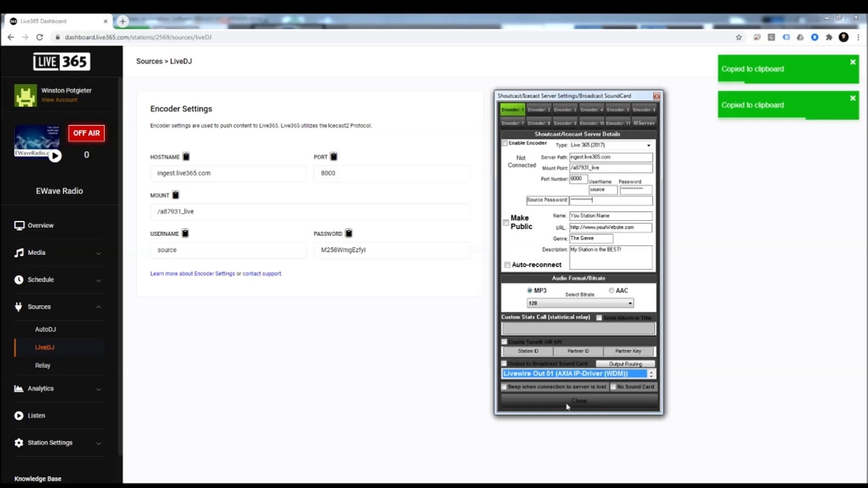Open Relay under Sources
The image size is (868, 488).
tap(43, 365)
